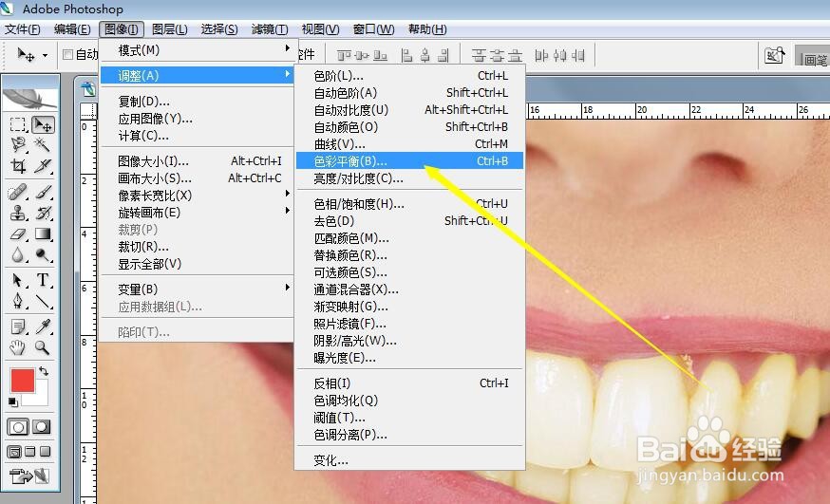Choose 色阶(L)... menu entry
The image size is (830, 504).
click(x=409, y=76)
